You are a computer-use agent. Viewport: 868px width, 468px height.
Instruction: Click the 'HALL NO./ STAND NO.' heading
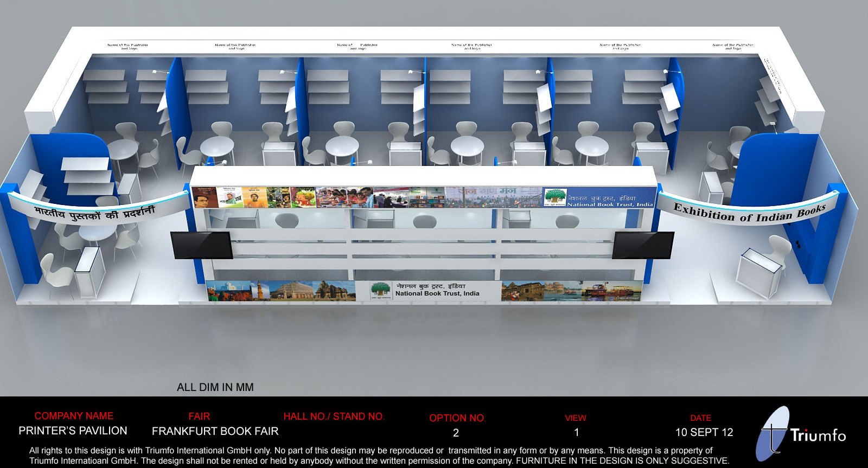pyautogui.click(x=334, y=416)
